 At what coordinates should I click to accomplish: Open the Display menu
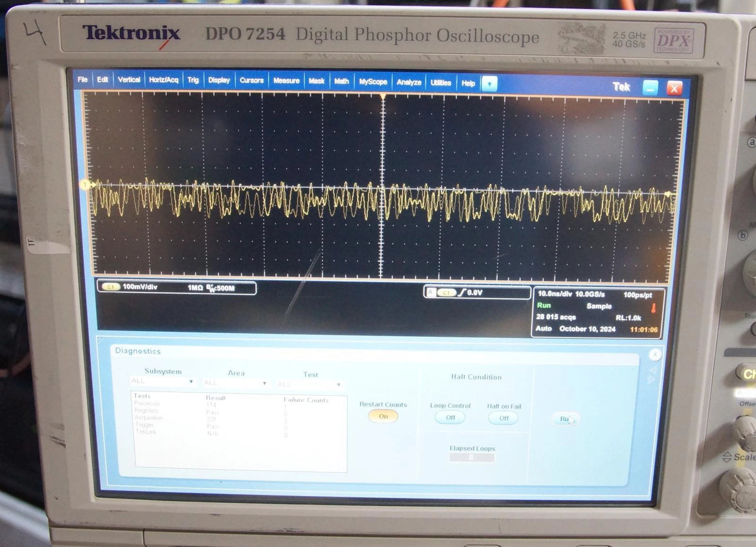pyautogui.click(x=219, y=81)
